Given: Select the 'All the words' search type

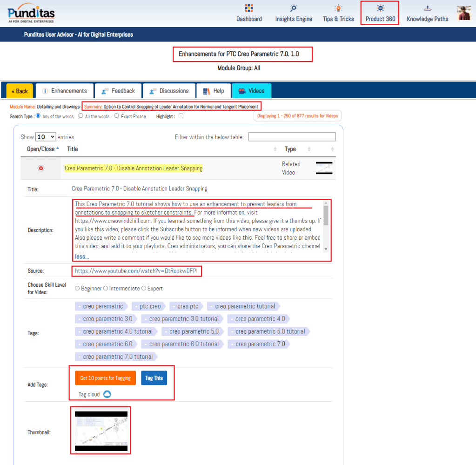Looking at the screenshot, I should [81, 116].
